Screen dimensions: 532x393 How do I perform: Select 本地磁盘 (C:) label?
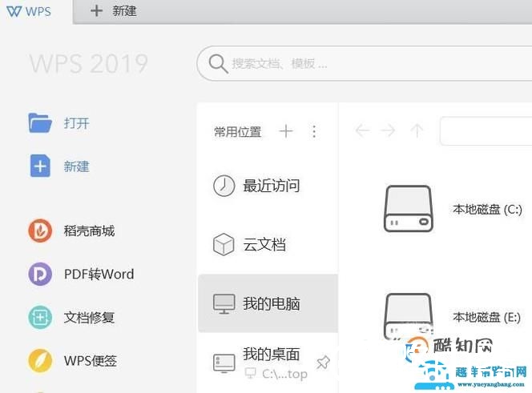[487, 210]
